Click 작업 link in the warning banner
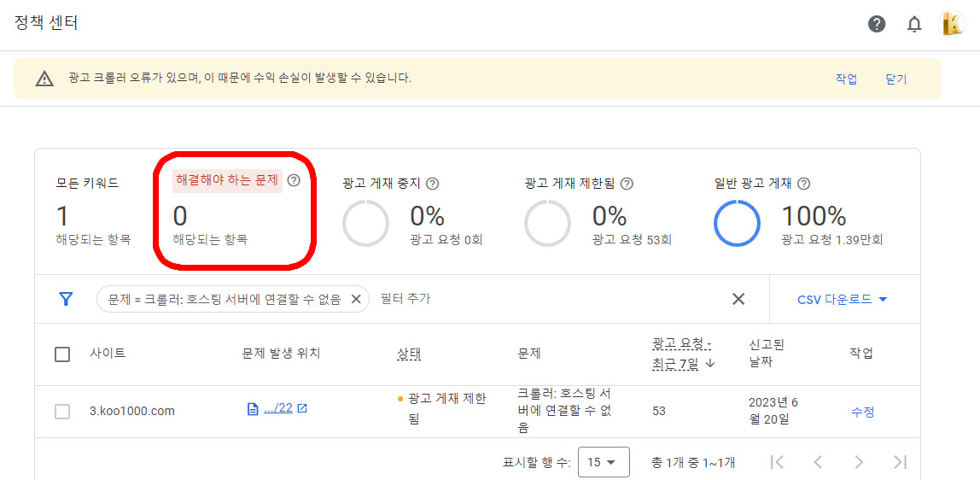The width and height of the screenshot is (980, 480). tap(846, 79)
